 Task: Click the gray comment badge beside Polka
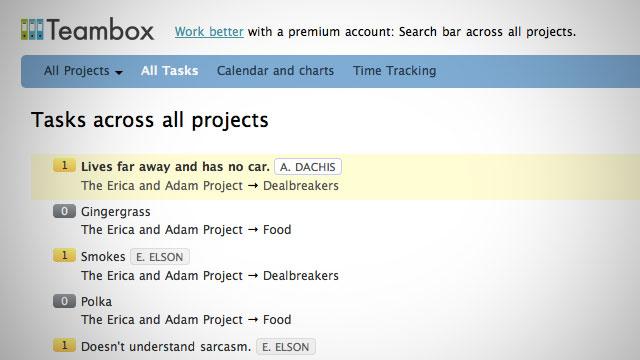pos(64,301)
